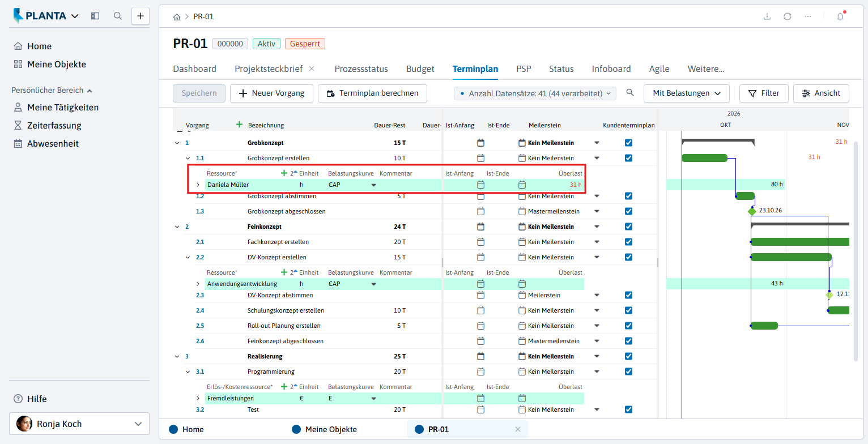Open the Dashboard tab
This screenshot has width=868, height=444.
(x=194, y=69)
